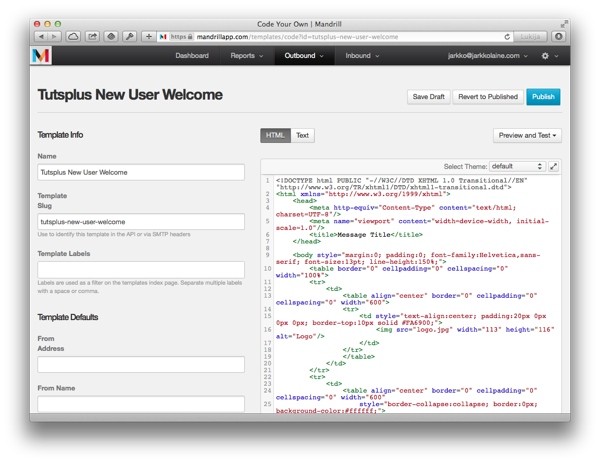This screenshot has height=463, width=600.
Task: Click the DOCTYPE line in code editor
Action: click(401, 184)
